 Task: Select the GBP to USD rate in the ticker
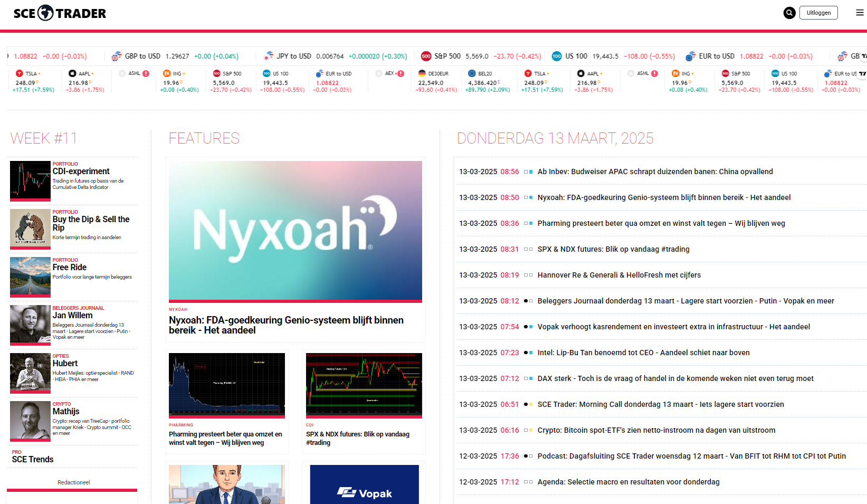pos(177,56)
